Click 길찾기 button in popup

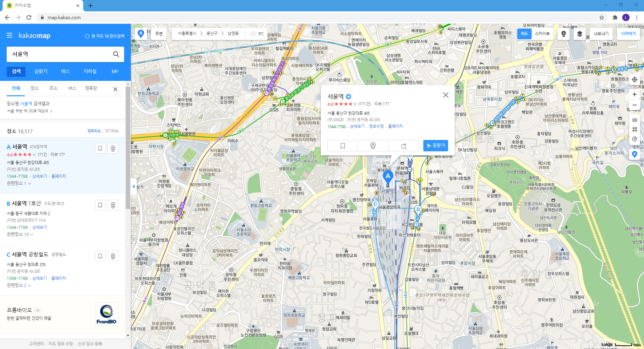click(x=435, y=146)
